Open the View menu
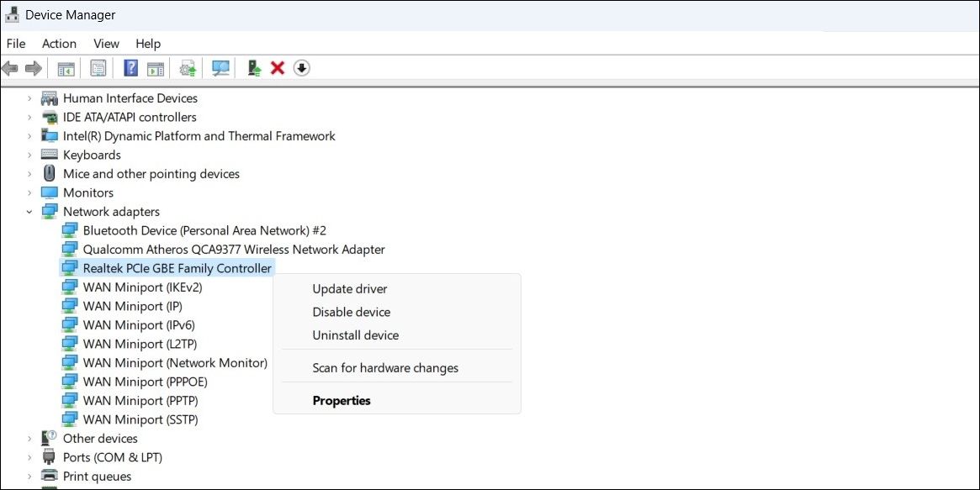 tap(106, 43)
